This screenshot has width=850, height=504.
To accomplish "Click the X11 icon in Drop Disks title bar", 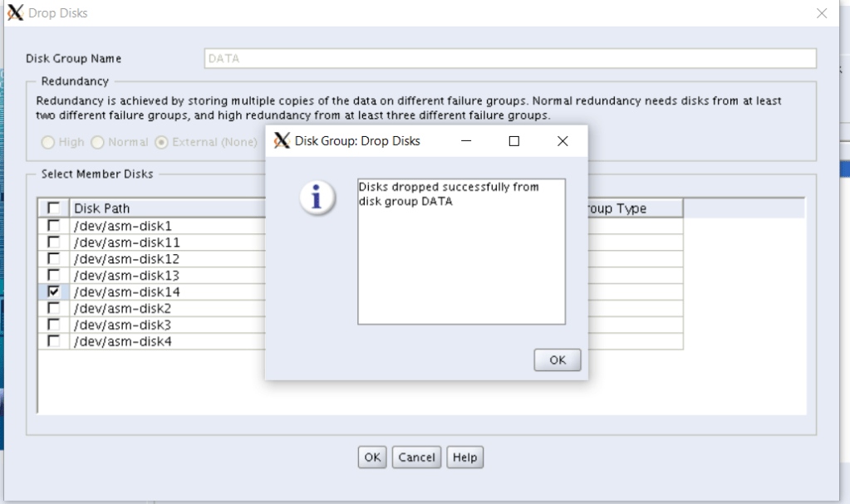I will coord(15,13).
